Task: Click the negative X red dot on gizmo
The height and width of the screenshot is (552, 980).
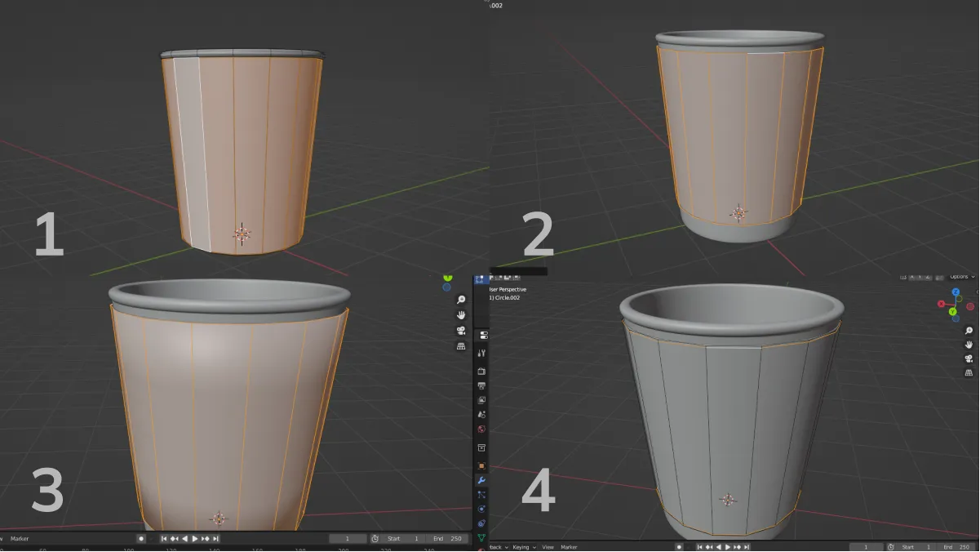Action: [x=970, y=306]
